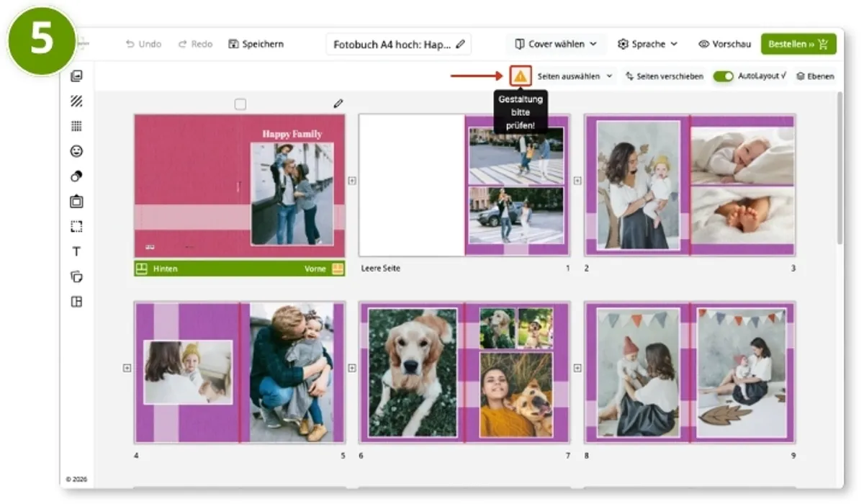Select the family by car photo on page 1
The height and width of the screenshot is (504, 864).
pos(516,216)
